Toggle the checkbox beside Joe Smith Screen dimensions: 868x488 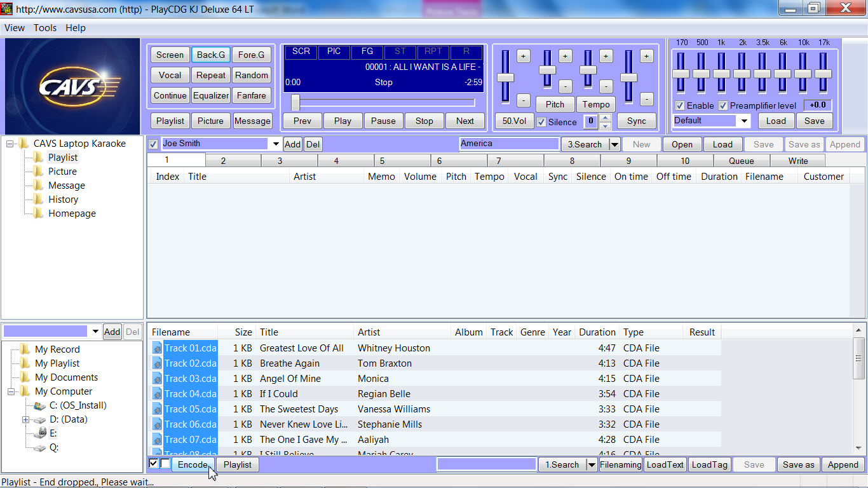(x=153, y=144)
